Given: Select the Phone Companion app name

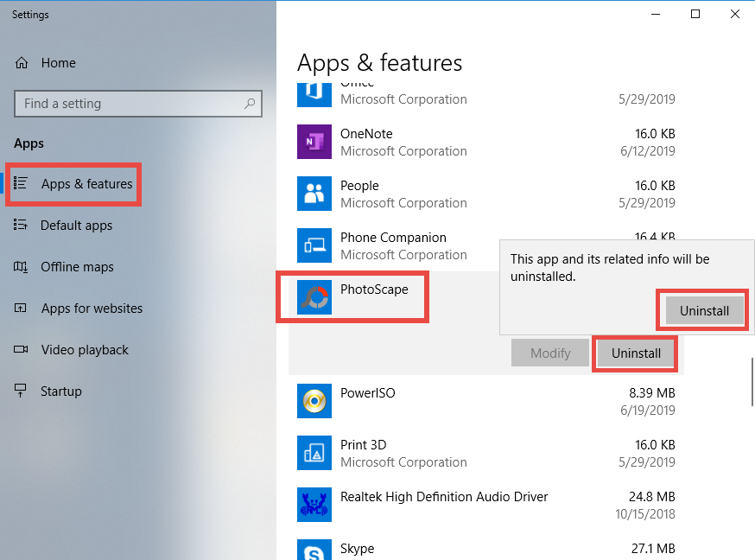Looking at the screenshot, I should click(393, 238).
